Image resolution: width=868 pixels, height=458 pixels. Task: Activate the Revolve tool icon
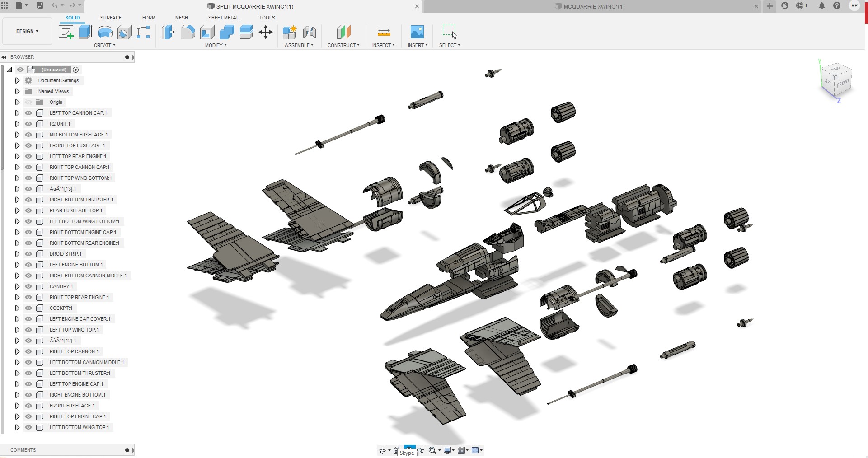(x=105, y=32)
